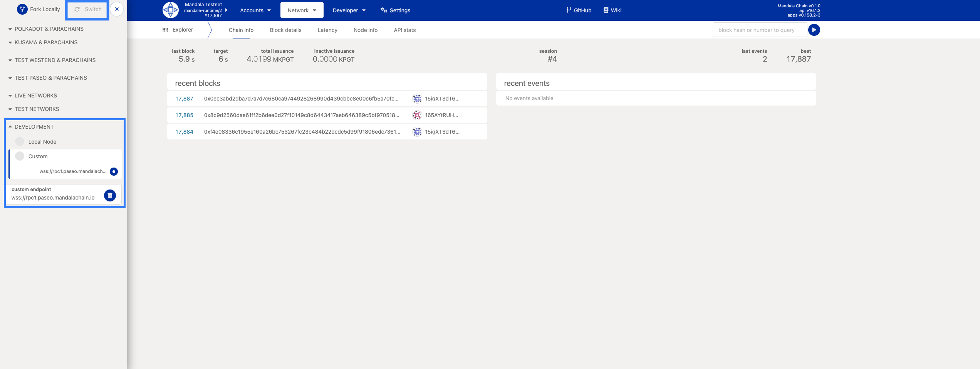Click hash 0x0ec3abd2dba7d7a7d7c680 text
Screen dimensions: 980x369
click(301, 99)
